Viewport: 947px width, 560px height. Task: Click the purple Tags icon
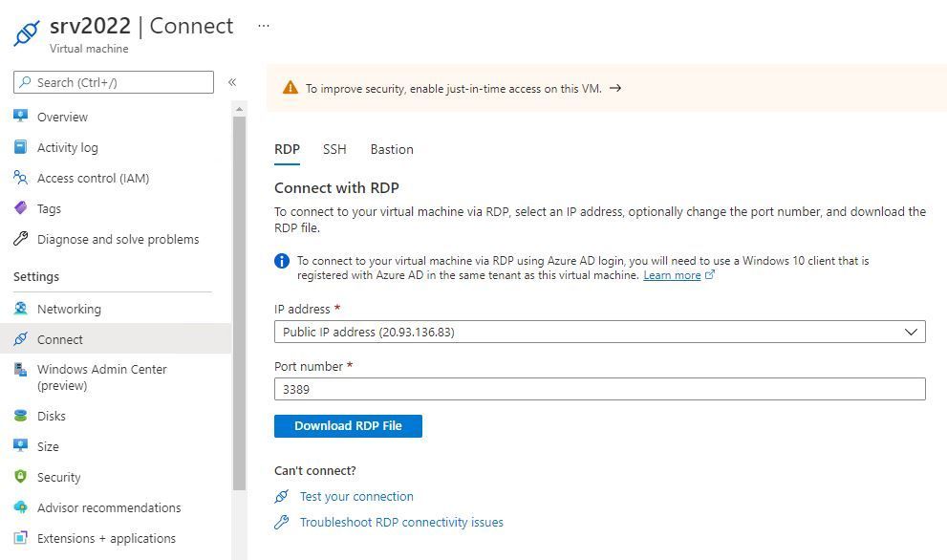(20, 207)
